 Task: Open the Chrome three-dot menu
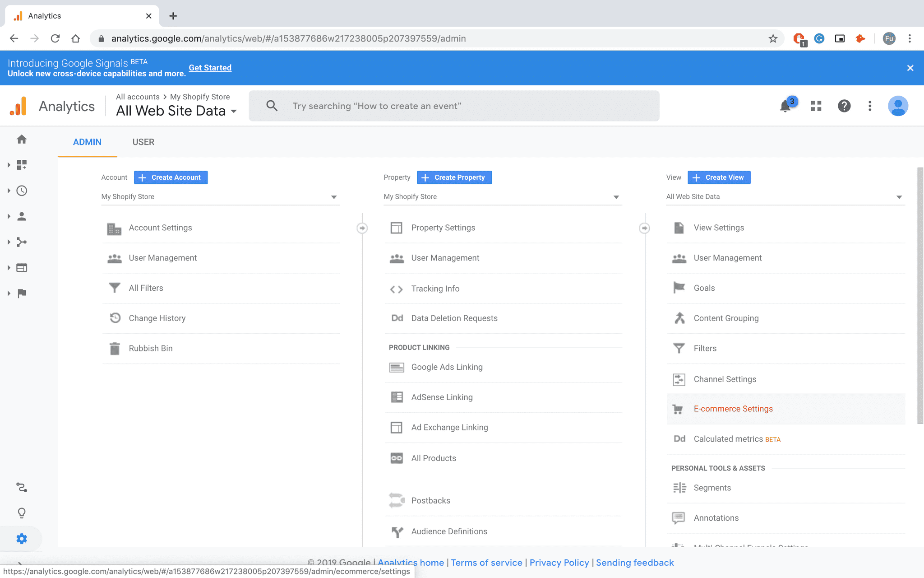click(x=910, y=39)
